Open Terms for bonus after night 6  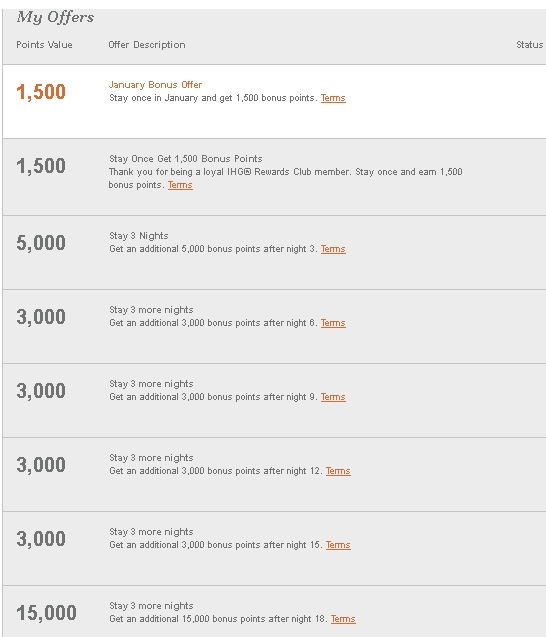(x=333, y=323)
